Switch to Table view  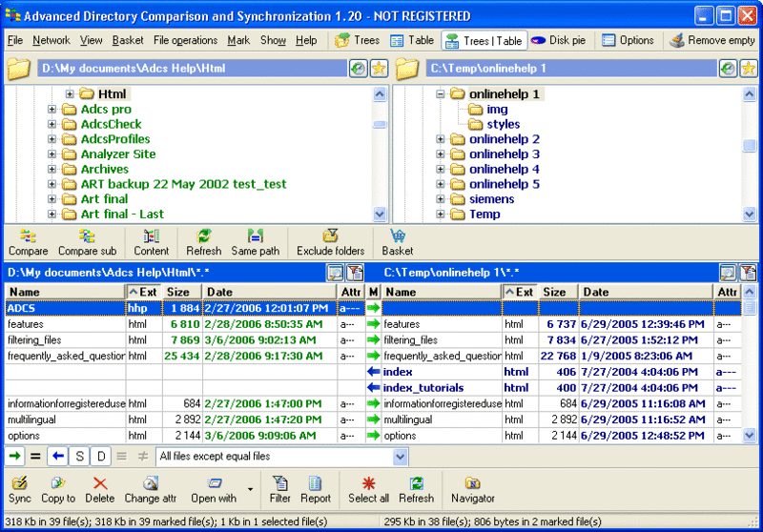tap(412, 40)
